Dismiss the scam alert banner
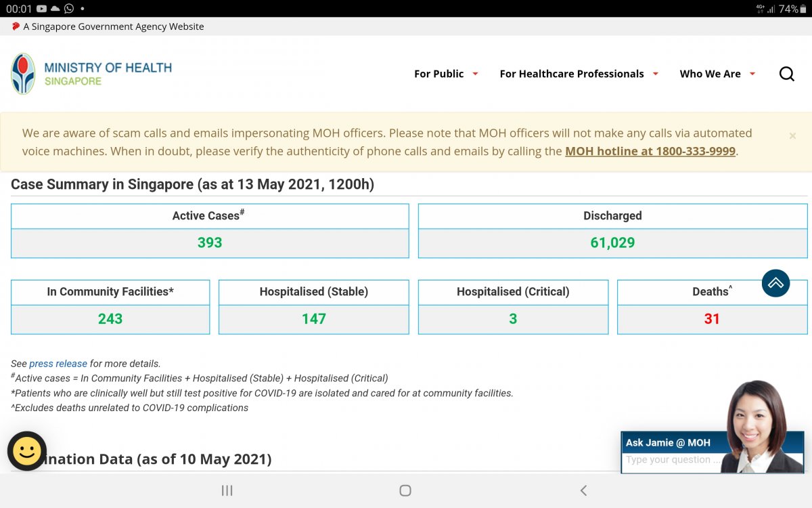This screenshot has height=508, width=812. pyautogui.click(x=792, y=136)
